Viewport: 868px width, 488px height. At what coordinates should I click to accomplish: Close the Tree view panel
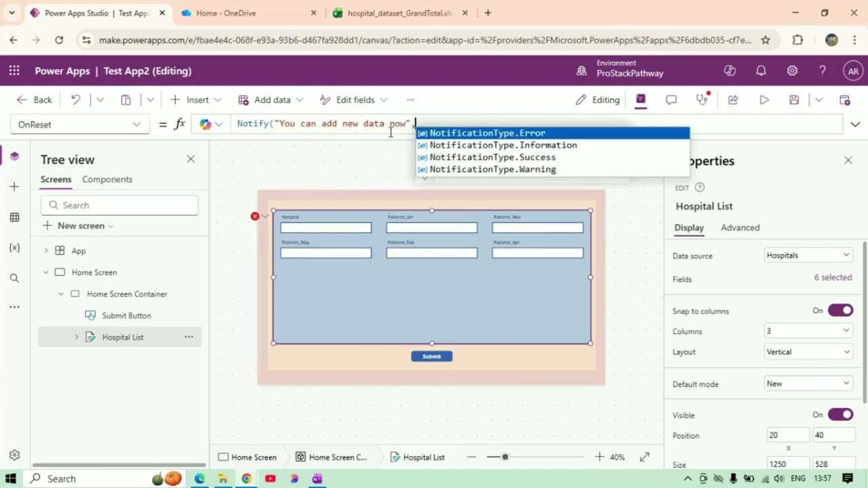(191, 159)
